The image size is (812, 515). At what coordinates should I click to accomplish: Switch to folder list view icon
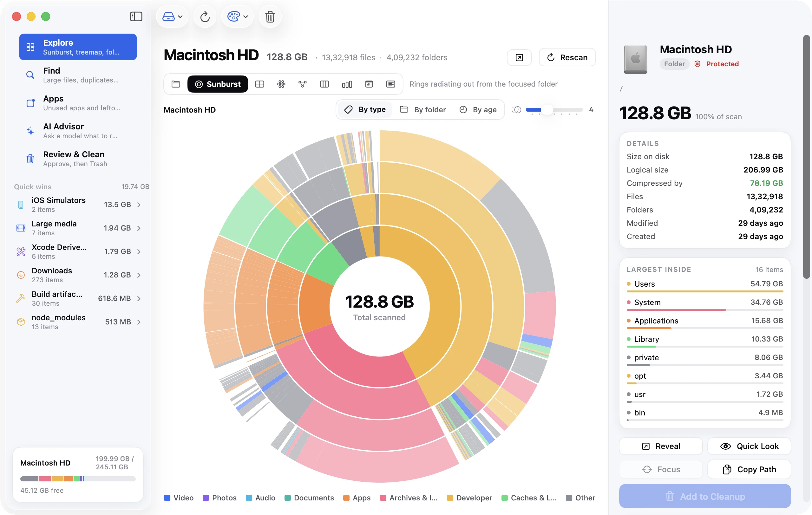pyautogui.click(x=176, y=84)
